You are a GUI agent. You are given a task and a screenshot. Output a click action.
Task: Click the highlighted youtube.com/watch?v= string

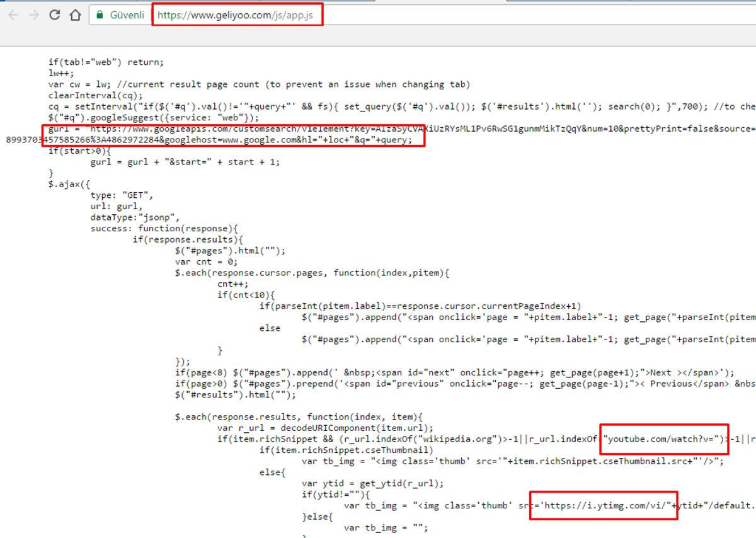tap(663, 439)
